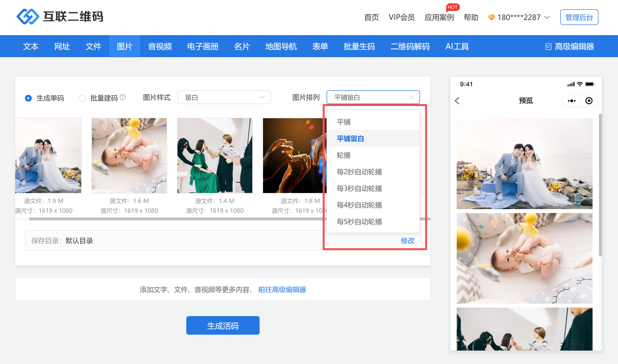This screenshot has height=364, width=618.
Task: Open the 图片样式 dropdown showing 留白
Action: (224, 97)
